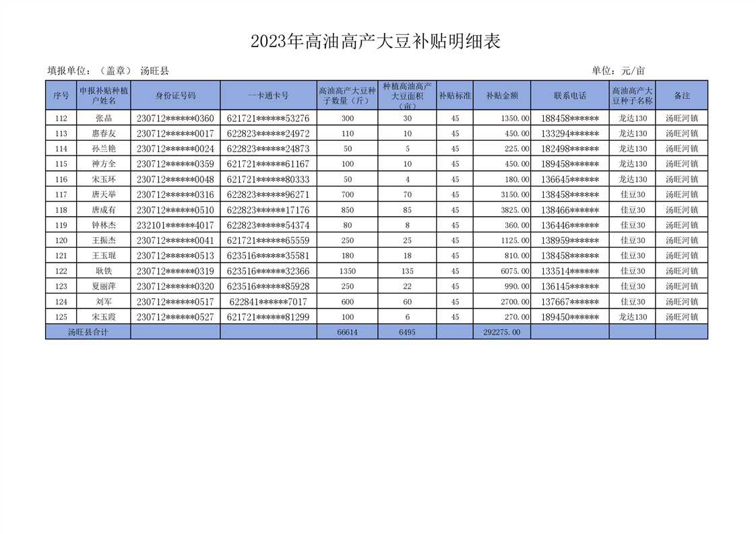
Task: Click the sequence number 112 cell
Action: 61,118
